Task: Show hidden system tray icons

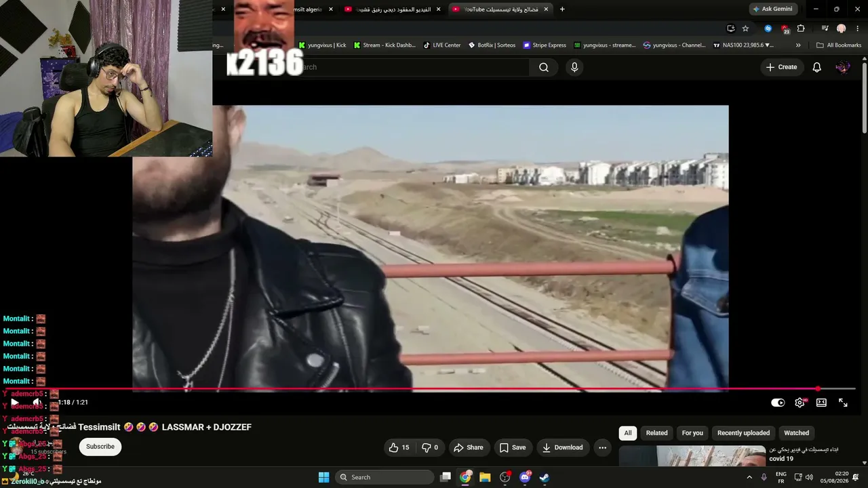Action: pyautogui.click(x=749, y=477)
